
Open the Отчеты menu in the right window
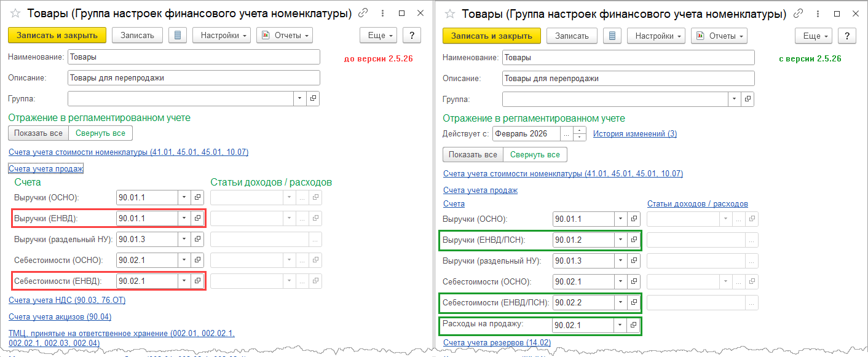click(x=719, y=36)
